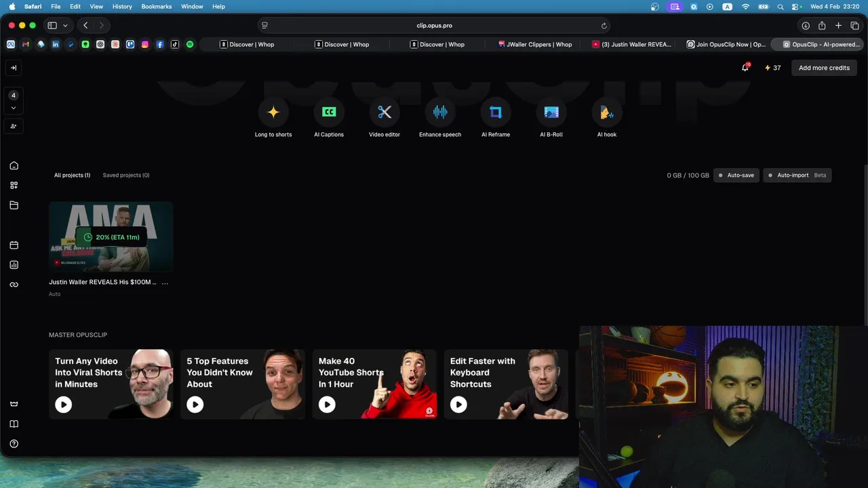This screenshot has width=868, height=488.
Task: Open the History menu
Action: pyautogui.click(x=122, y=7)
